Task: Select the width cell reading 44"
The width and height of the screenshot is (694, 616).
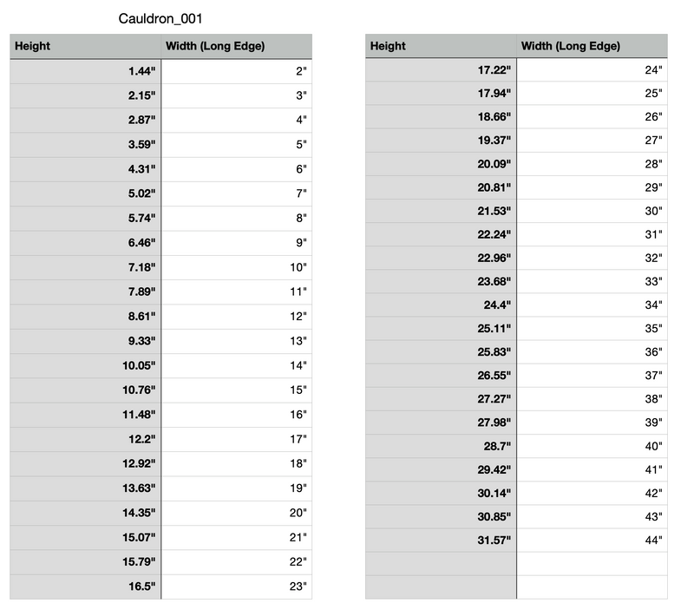Action: pos(592,541)
